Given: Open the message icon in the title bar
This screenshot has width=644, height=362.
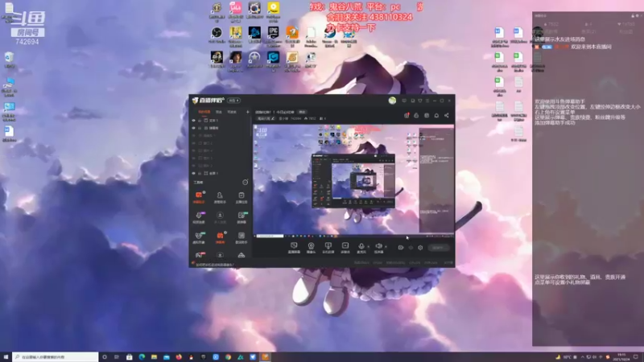Looking at the screenshot, I should coord(404,101).
